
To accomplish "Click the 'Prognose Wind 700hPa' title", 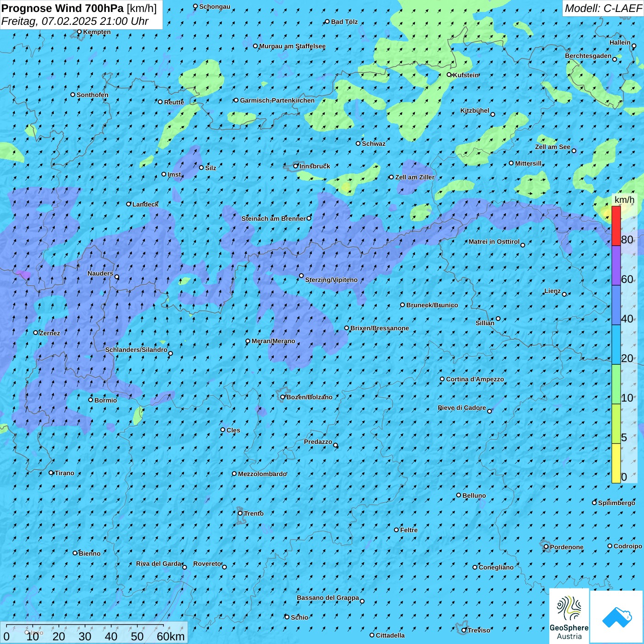I will coord(63,8).
